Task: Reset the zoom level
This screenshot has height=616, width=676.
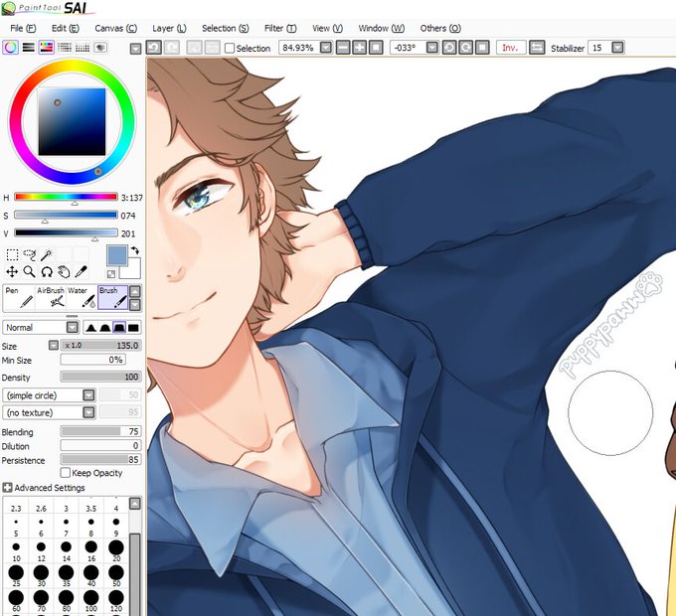Action: [376, 48]
